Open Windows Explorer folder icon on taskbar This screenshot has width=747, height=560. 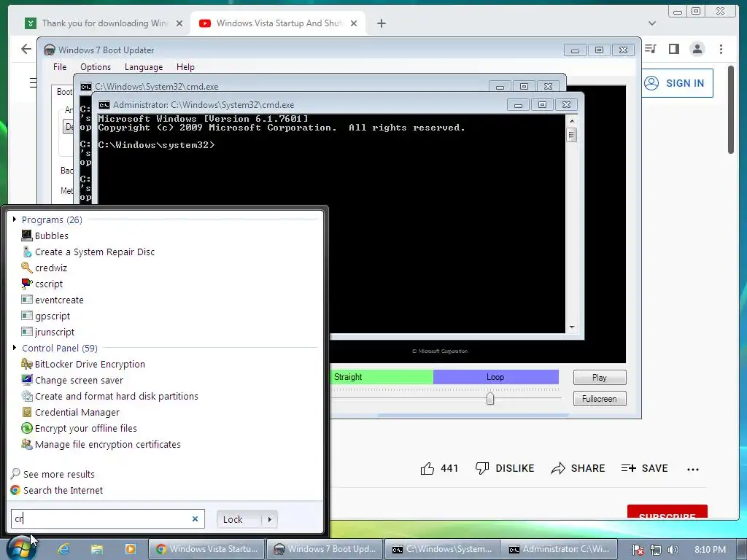(x=97, y=549)
